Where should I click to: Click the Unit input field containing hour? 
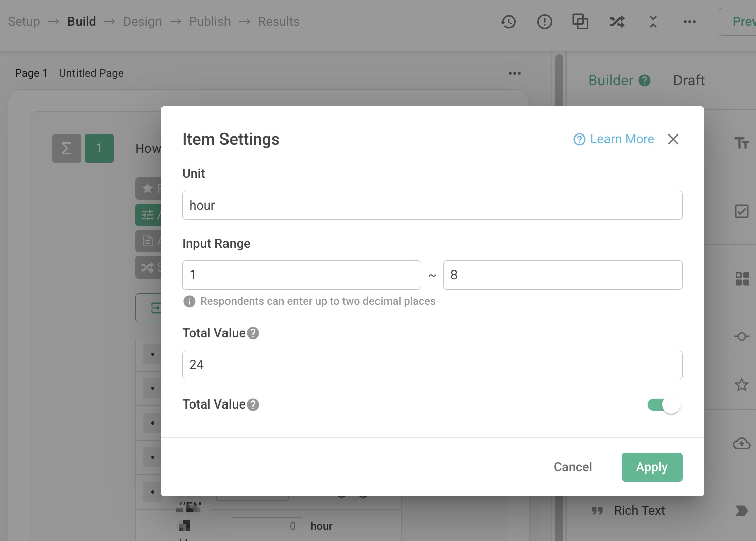432,206
